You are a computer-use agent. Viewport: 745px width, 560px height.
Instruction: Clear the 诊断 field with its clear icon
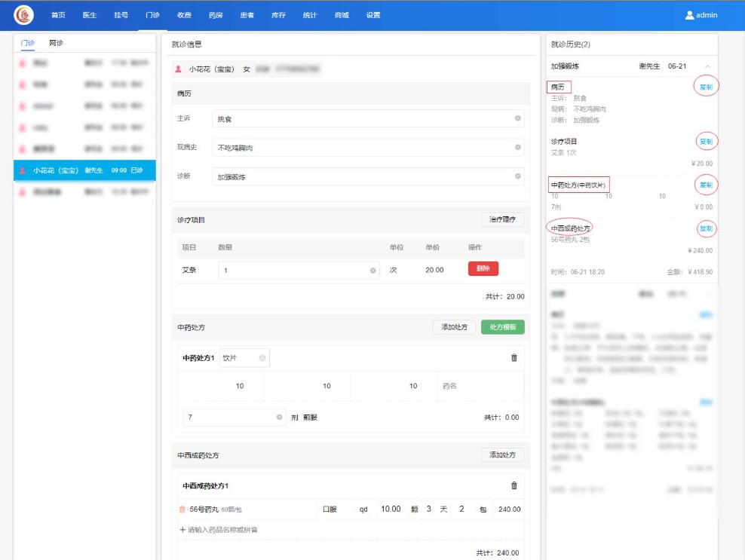pyautogui.click(x=517, y=176)
